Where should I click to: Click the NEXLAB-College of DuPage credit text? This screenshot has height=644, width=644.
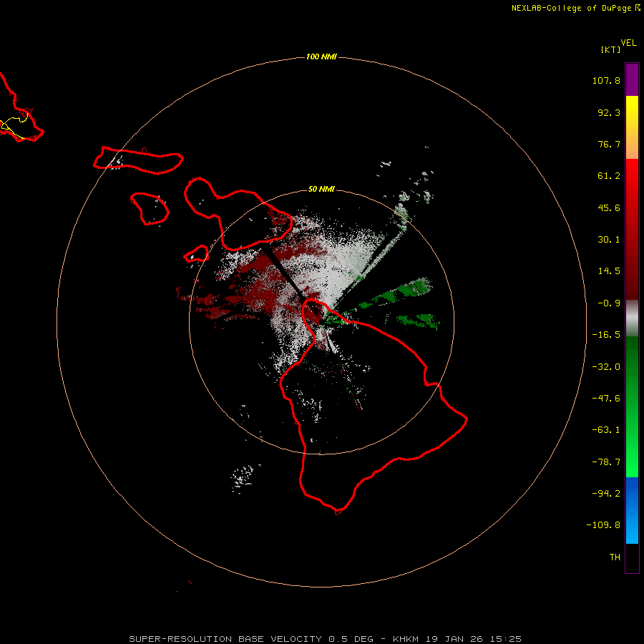click(x=571, y=8)
